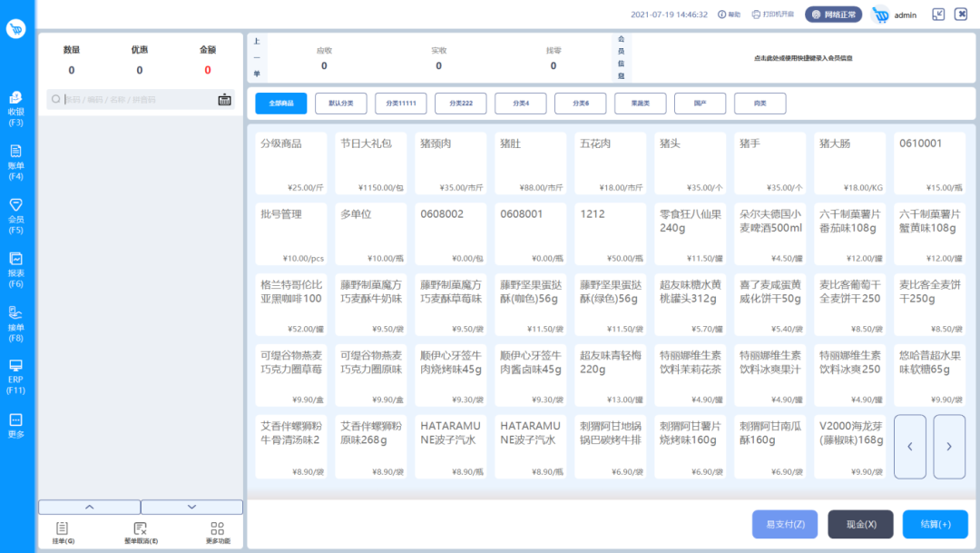Go to next page of products
Screen dimensions: 980x553
[949, 447]
